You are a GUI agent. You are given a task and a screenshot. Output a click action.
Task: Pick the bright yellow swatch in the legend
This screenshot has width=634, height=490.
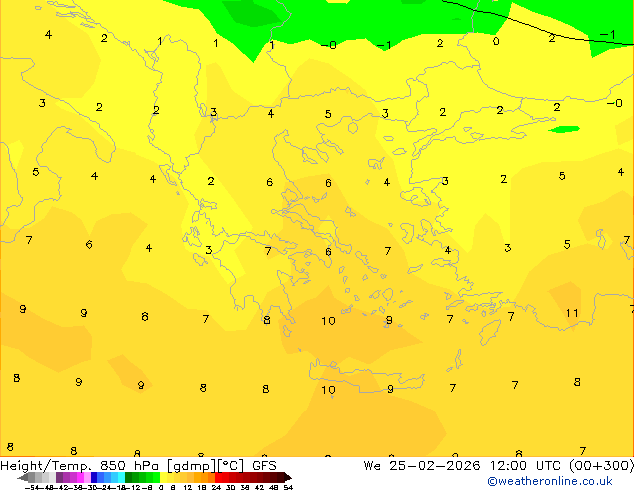163,477
